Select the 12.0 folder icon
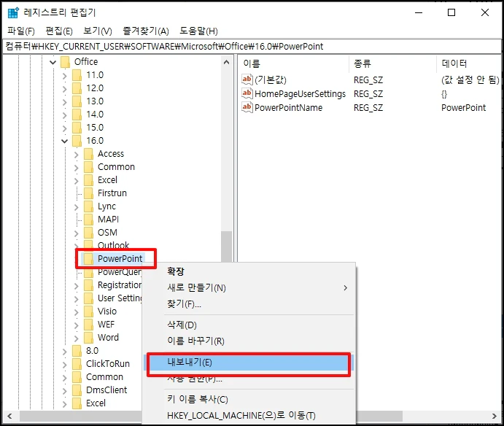The image size is (504, 426). pos(77,88)
